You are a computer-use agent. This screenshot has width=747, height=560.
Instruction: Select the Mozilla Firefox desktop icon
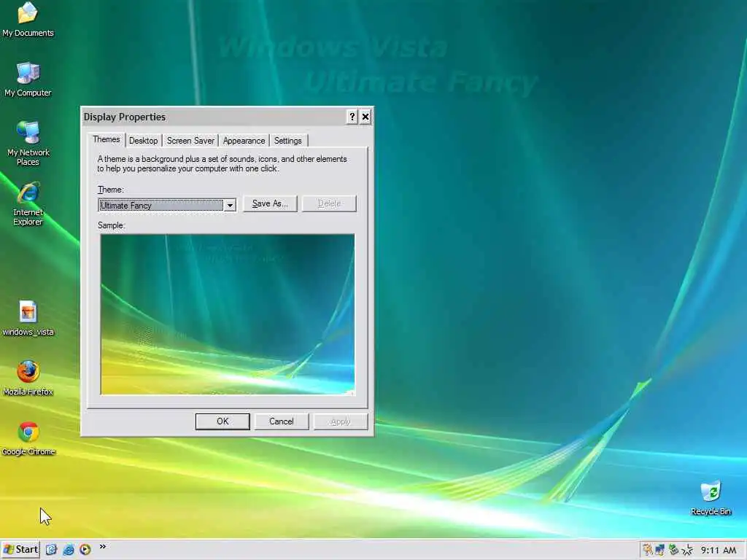pyautogui.click(x=28, y=378)
